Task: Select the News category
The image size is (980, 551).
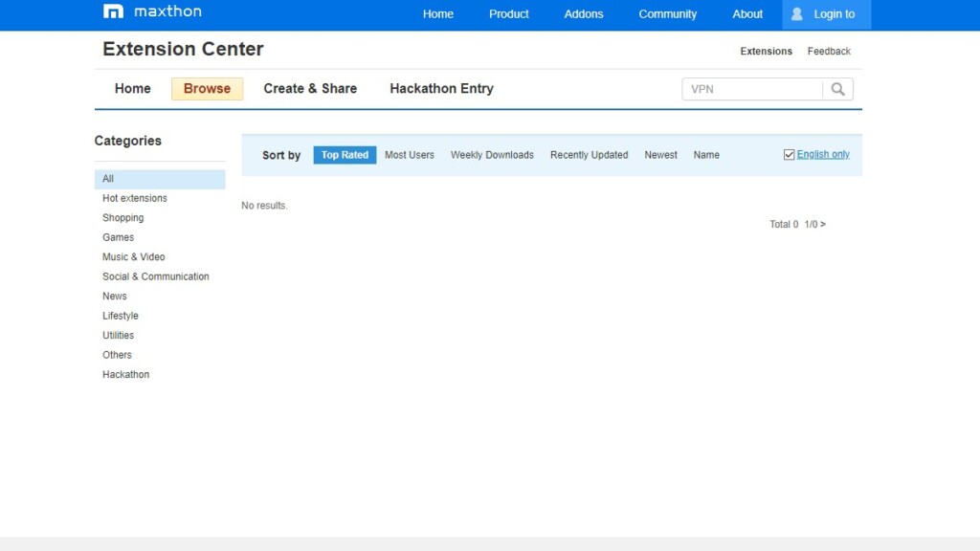Action: [115, 297]
